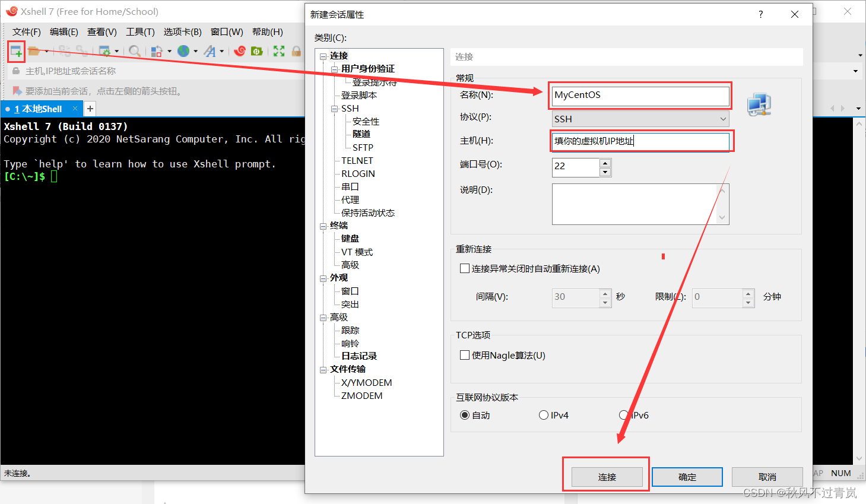The image size is (866, 504).
Task: Click the 确定 button
Action: click(687, 477)
